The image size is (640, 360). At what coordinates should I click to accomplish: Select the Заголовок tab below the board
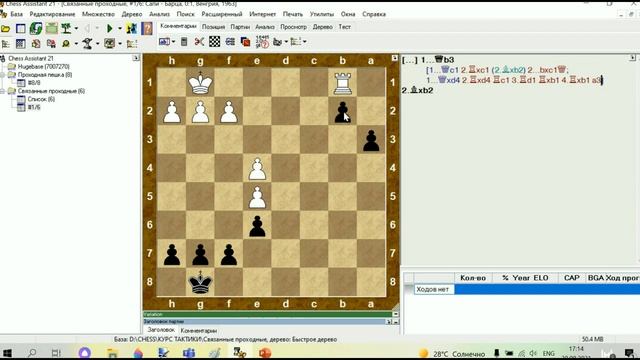(161, 330)
